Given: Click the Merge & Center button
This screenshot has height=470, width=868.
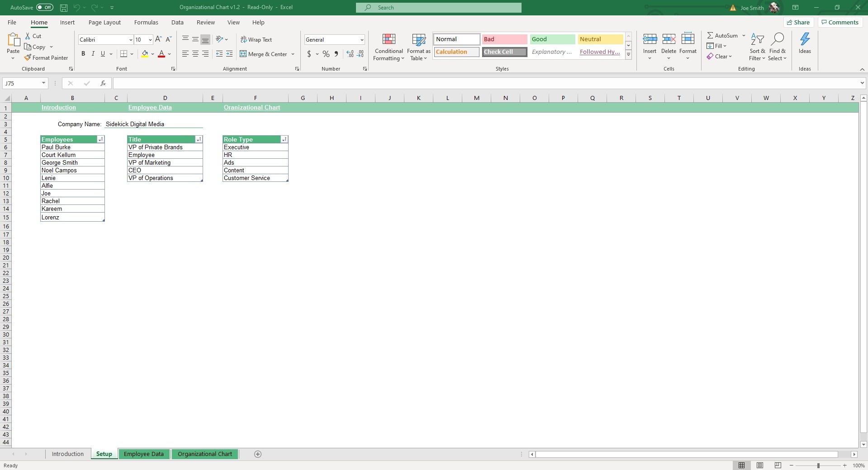Looking at the screenshot, I should tap(263, 54).
